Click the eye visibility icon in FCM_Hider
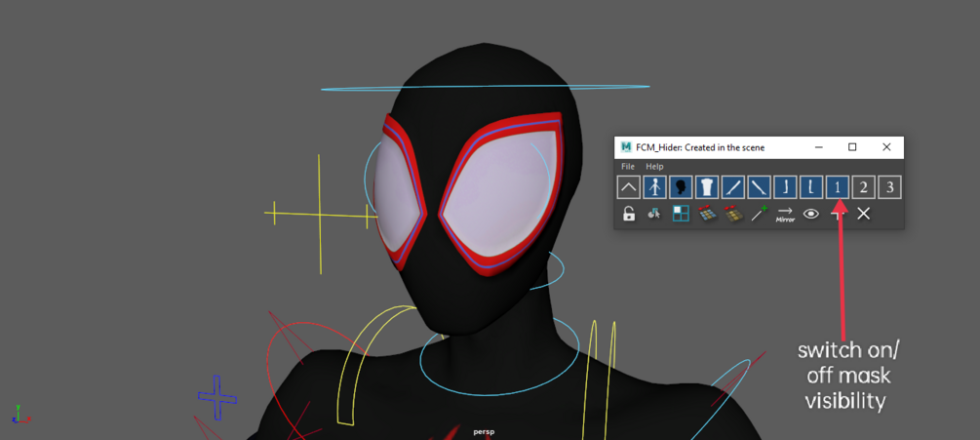The width and height of the screenshot is (980, 440). tap(811, 214)
